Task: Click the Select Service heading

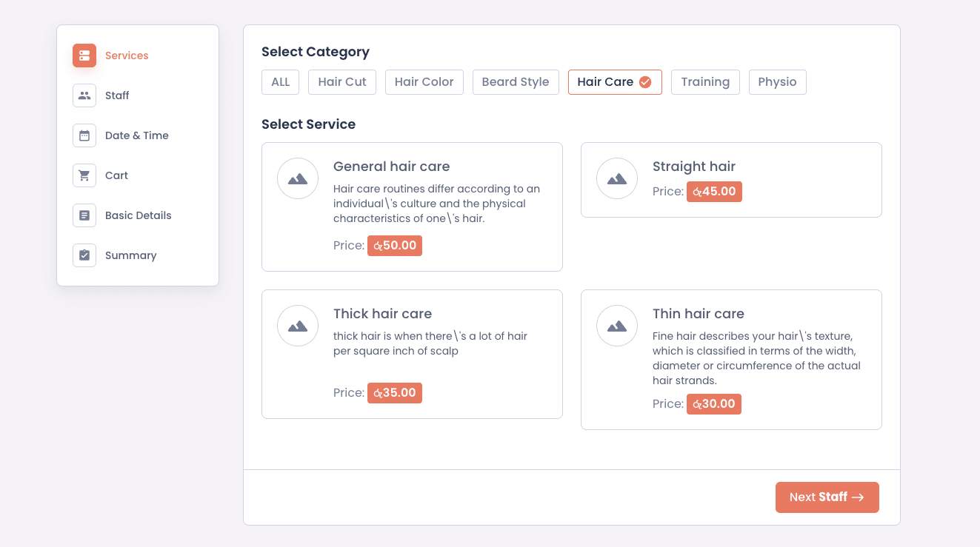Action: (x=308, y=124)
